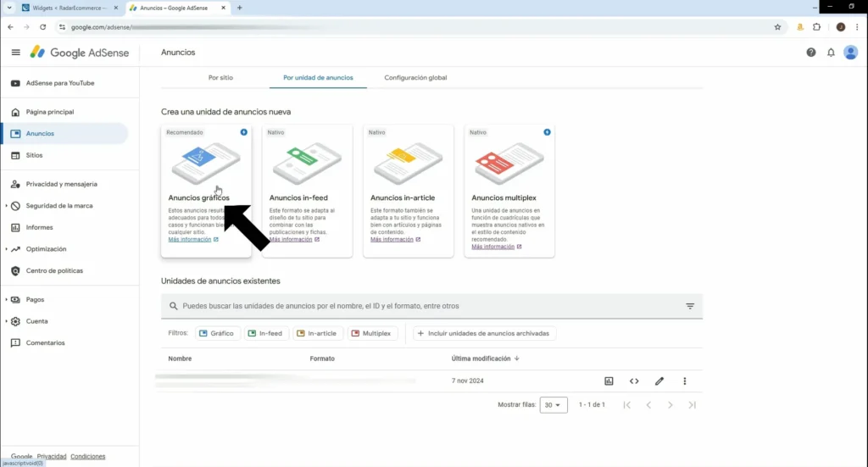Click the Pagos money icon
Image resolution: width=868 pixels, height=467 pixels.
pyautogui.click(x=15, y=299)
